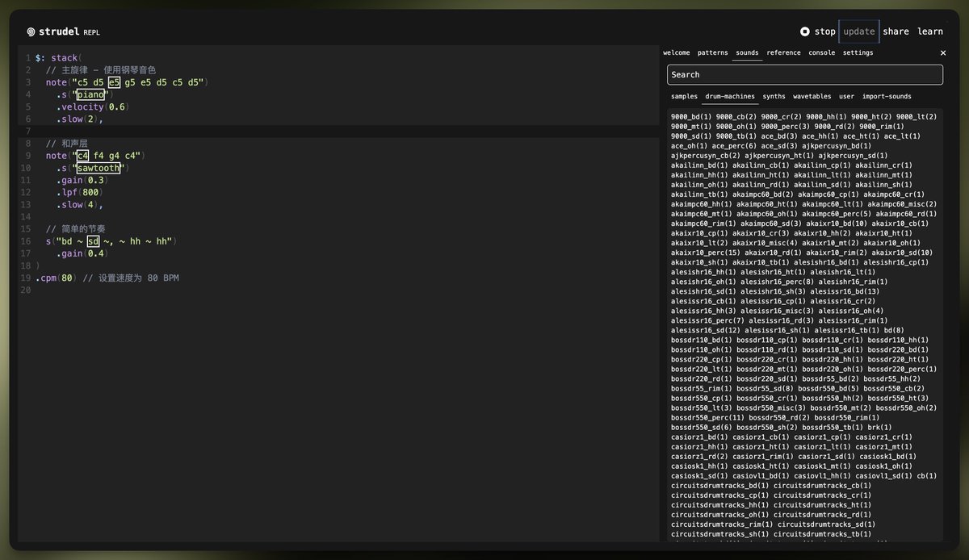Open the settings tab
The width and height of the screenshot is (969, 560).
[858, 52]
